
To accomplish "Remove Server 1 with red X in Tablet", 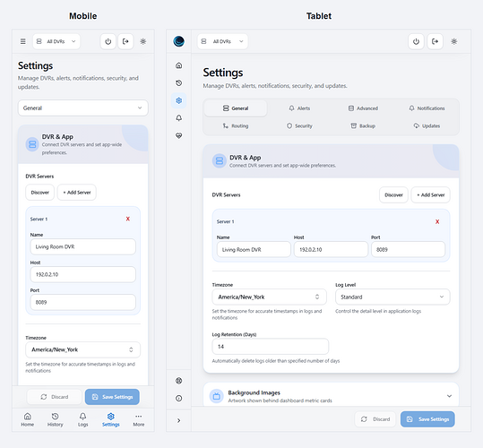I will pos(437,221).
